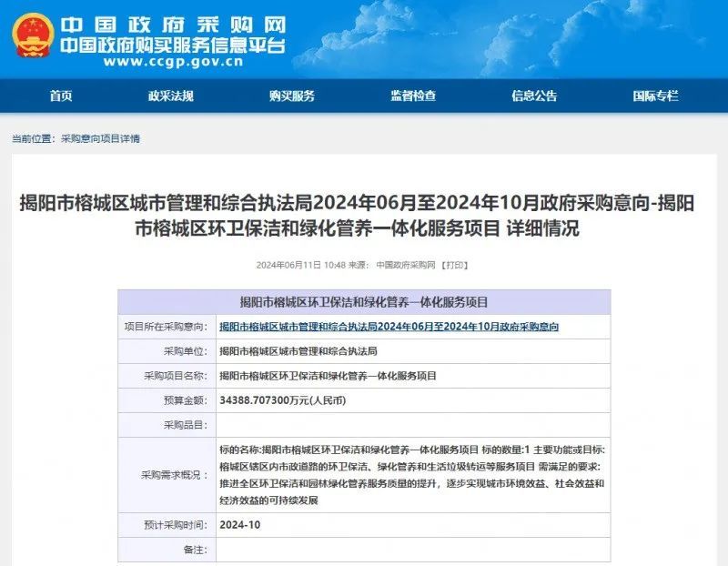
Task: Click the main article headline text
Action: point(357,216)
